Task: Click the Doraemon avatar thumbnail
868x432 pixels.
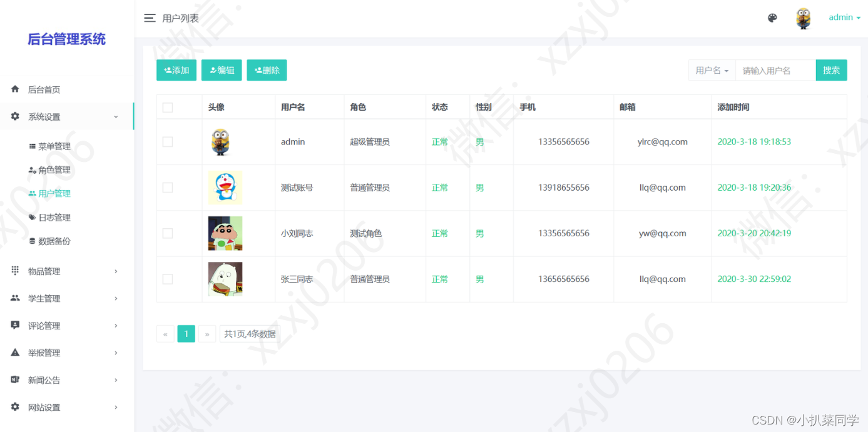Action: (x=225, y=188)
